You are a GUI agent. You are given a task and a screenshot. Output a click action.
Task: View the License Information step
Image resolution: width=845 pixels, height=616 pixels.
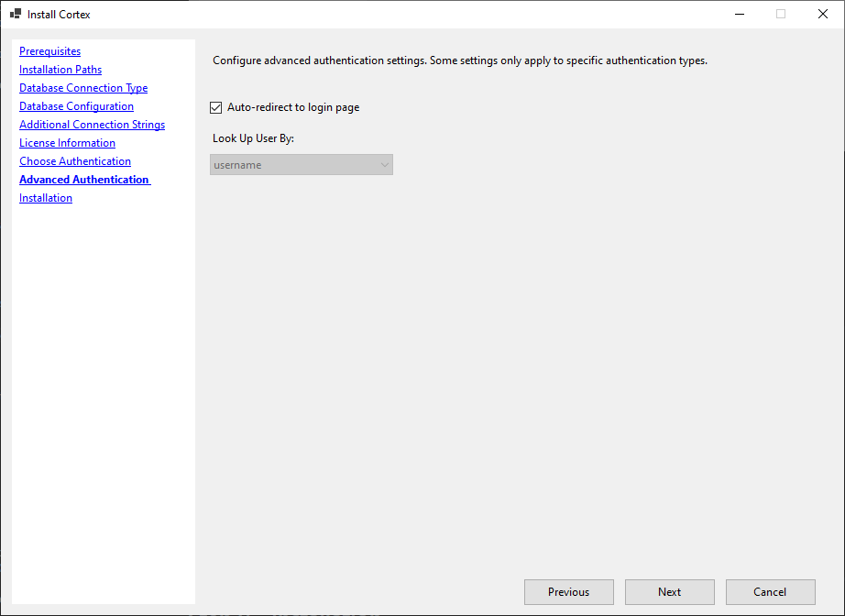(67, 142)
